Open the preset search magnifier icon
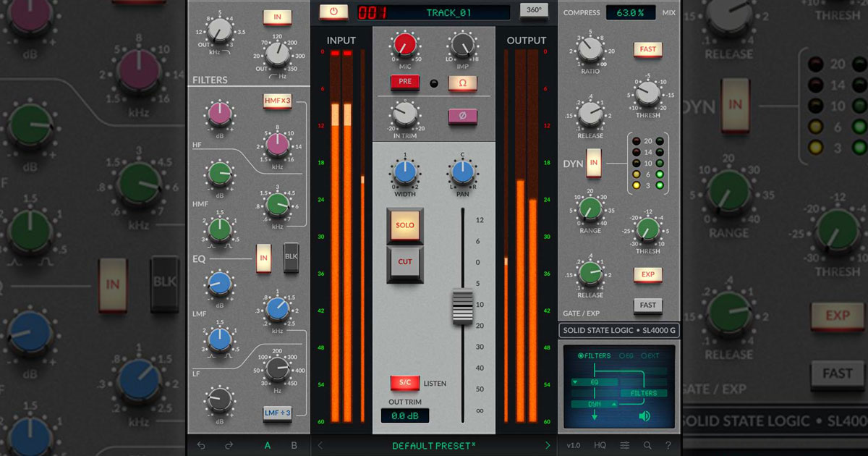 647,446
